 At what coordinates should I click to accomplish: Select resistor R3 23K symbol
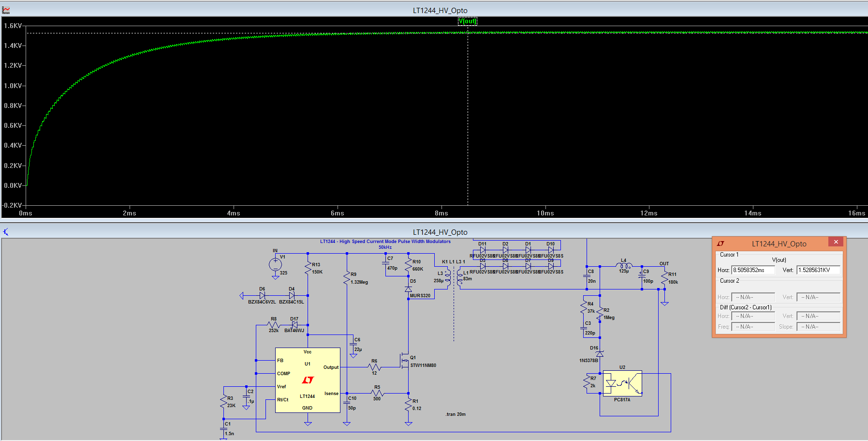tap(224, 402)
